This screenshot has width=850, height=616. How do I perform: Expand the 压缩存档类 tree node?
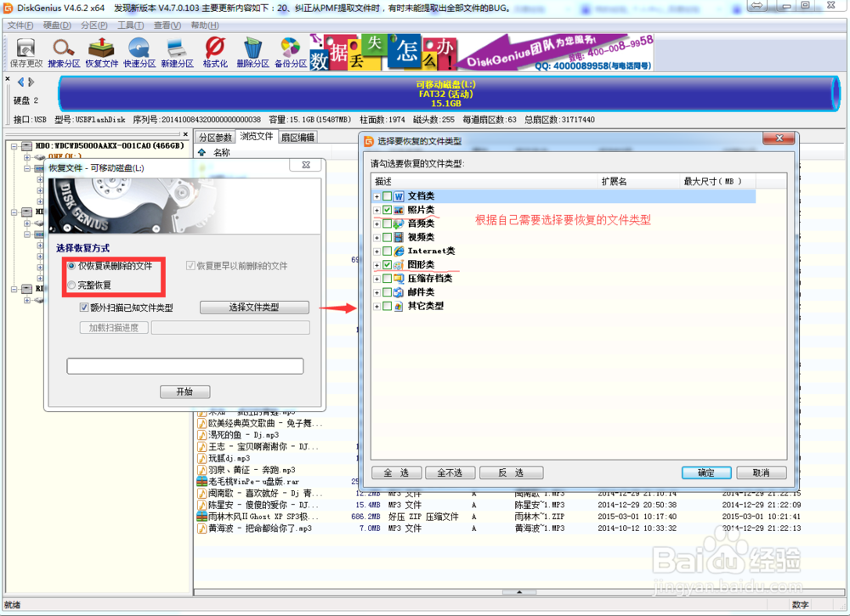point(377,279)
